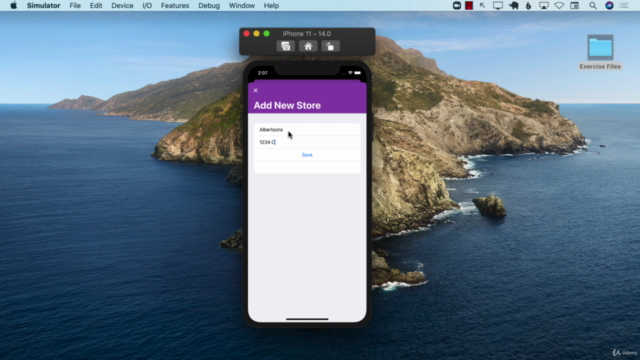This screenshot has width=640, height=360.
Task: Click the black rounded menu bar icon left of red square
Action: click(457, 5)
